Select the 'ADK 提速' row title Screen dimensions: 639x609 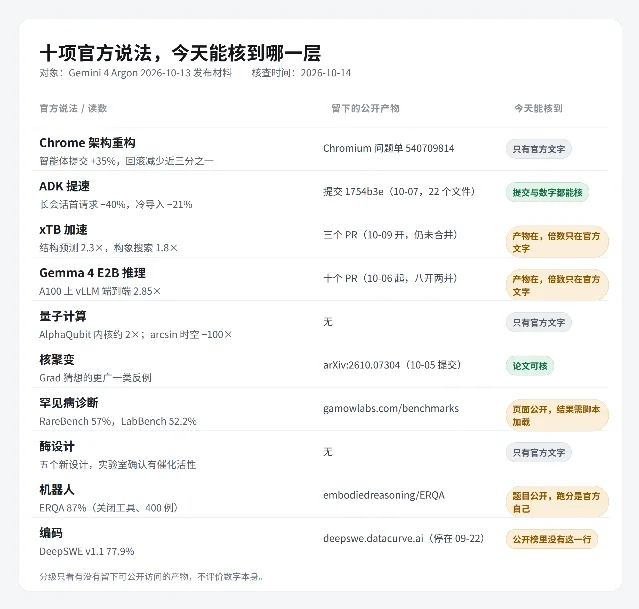(64, 186)
